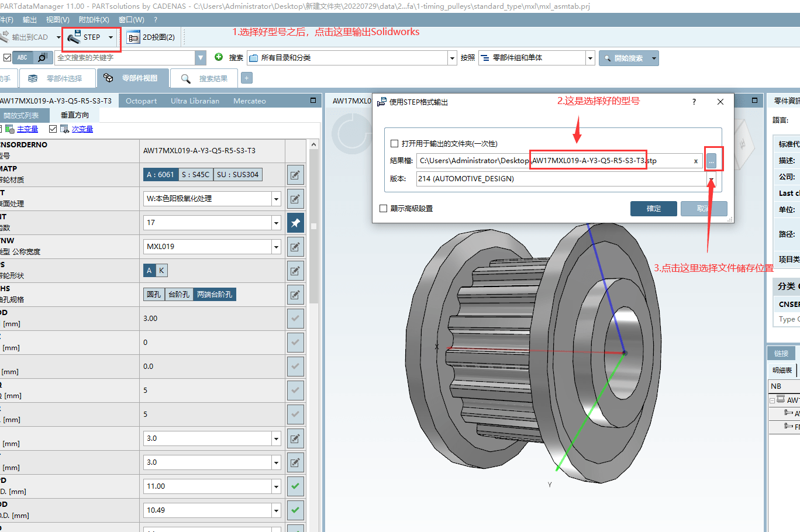Select material A : 6061
This screenshot has width=800, height=532.
click(160, 174)
